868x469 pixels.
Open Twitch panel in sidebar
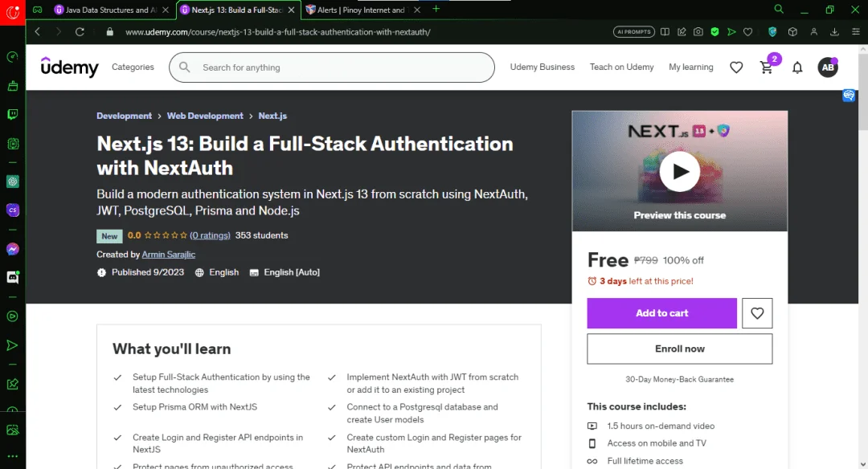point(12,115)
